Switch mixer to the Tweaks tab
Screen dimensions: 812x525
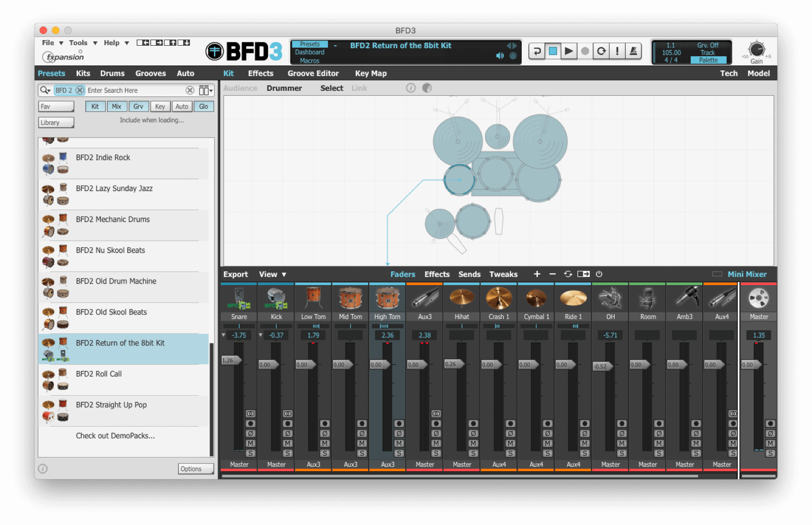coord(503,274)
